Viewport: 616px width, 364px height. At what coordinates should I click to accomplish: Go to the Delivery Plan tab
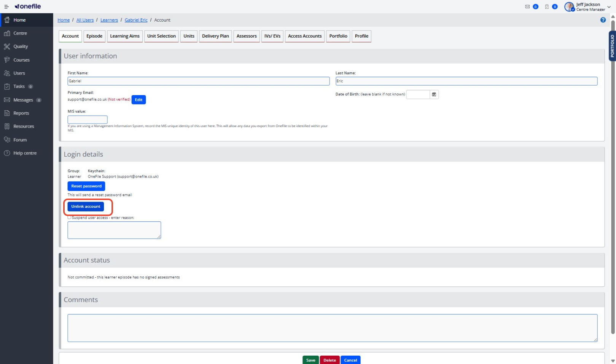click(215, 36)
